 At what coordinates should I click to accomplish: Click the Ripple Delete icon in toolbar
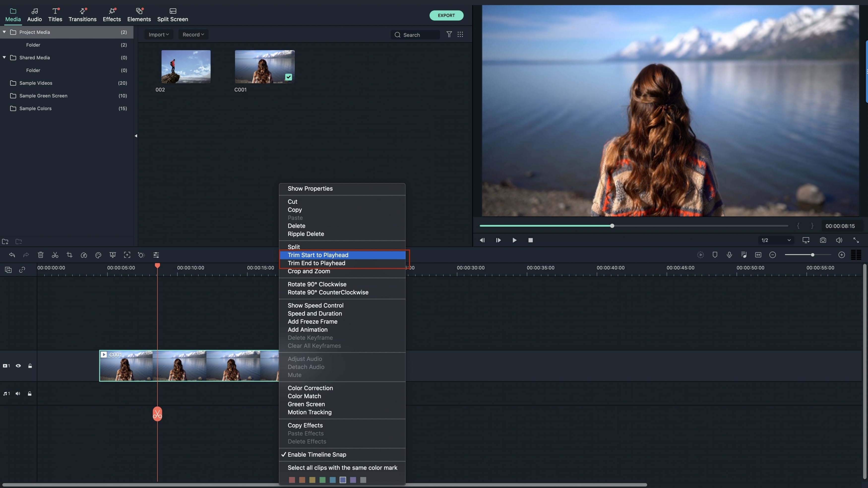point(40,255)
